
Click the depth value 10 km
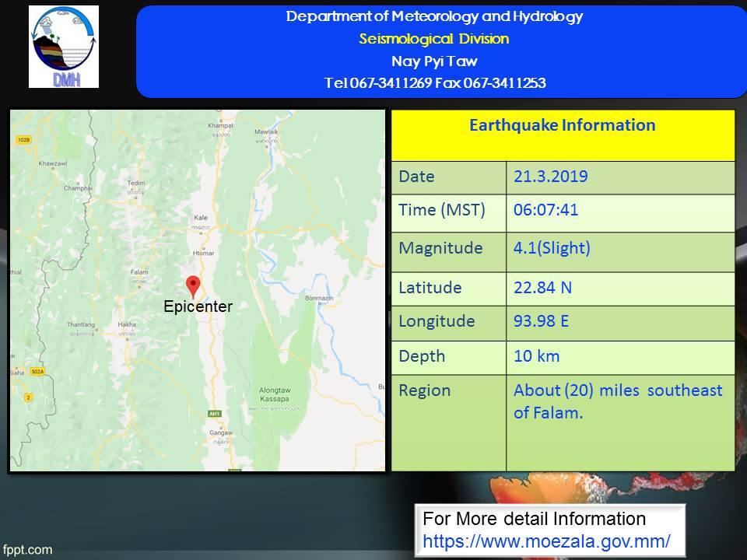[x=536, y=356]
